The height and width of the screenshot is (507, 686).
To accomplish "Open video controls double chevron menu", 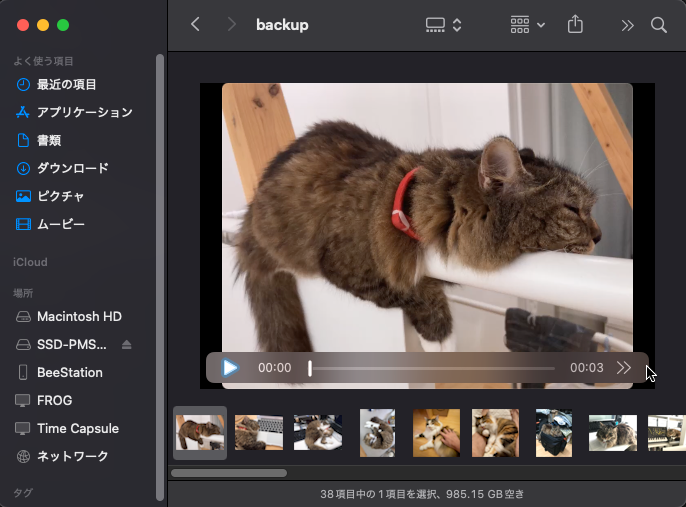I will pos(624,368).
